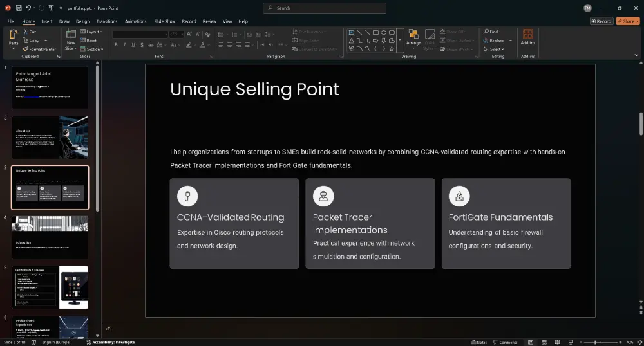Toggle Notes pane in status bar

(x=479, y=342)
